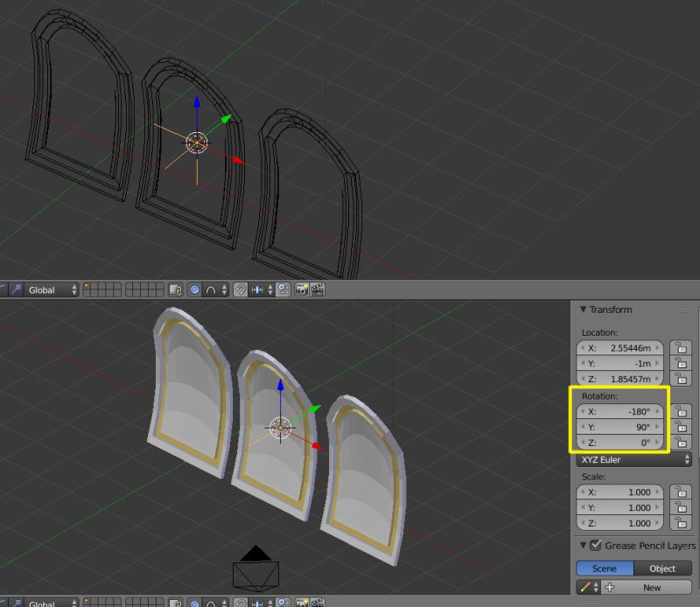Lock Rotation Y with its padlock icon

(x=682, y=427)
